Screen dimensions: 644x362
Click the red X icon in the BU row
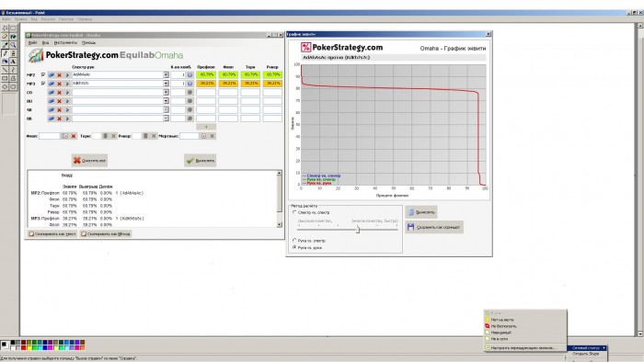[x=59, y=101]
